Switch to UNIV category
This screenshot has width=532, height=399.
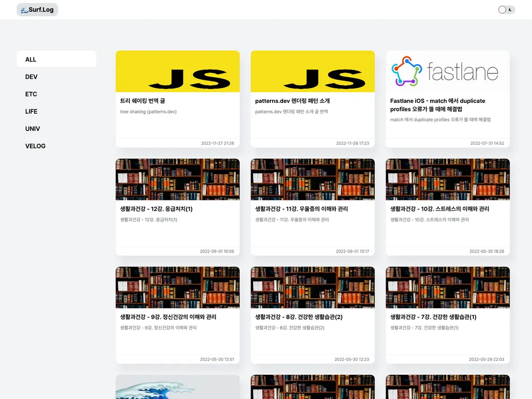[32, 129]
